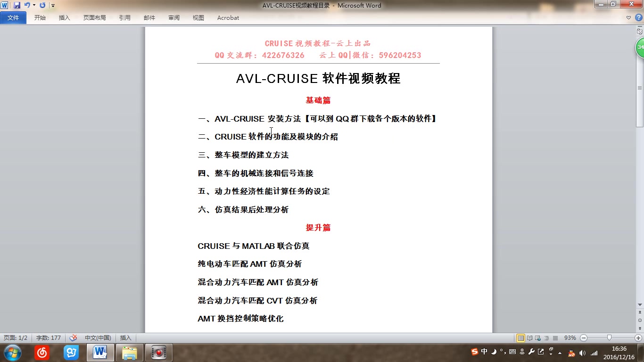Open the Sogou wrench settings icon

(532, 352)
